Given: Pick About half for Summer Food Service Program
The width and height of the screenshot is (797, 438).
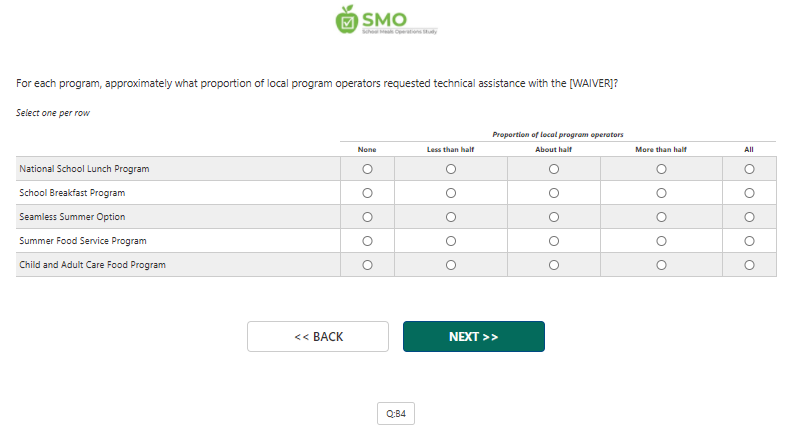Looking at the screenshot, I should point(554,241).
